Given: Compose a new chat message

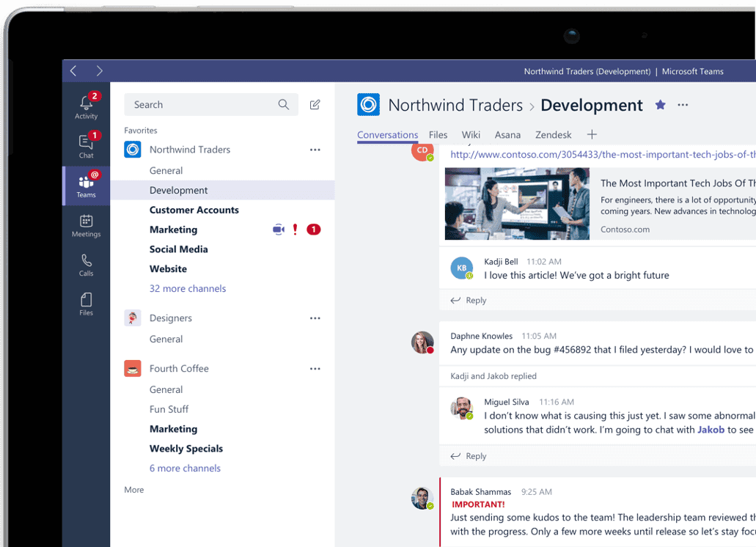Looking at the screenshot, I should click(x=315, y=105).
